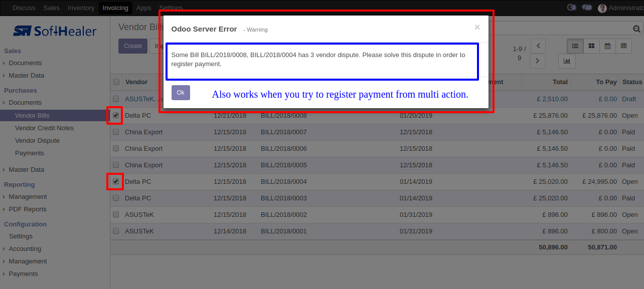Click the 01/20/2019 due date cell

[416, 116]
